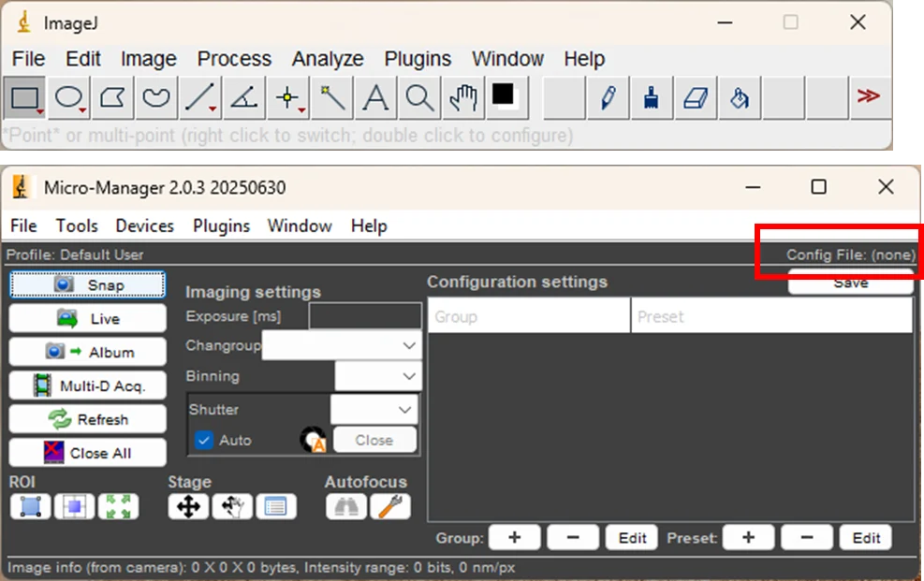Click the Preset Edit button
This screenshot has width=924, height=581.
pyautogui.click(x=866, y=537)
